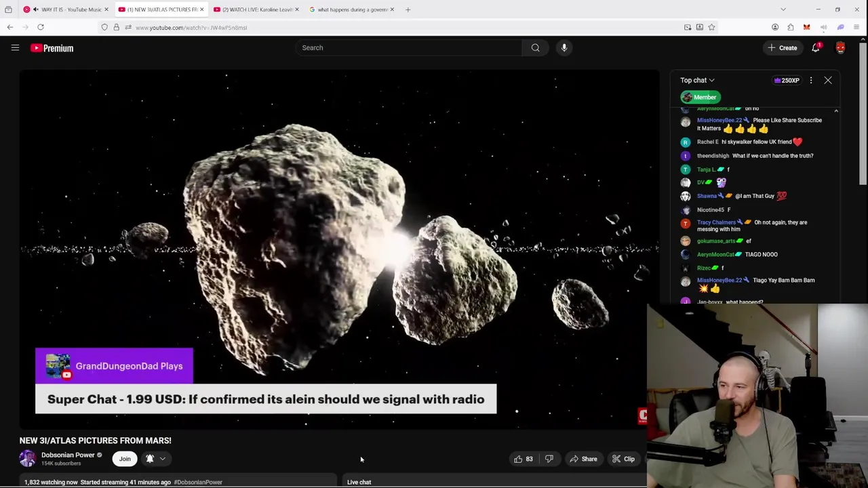The image size is (868, 488).
Task: Open the notifications bell in YouTube header
Action: click(816, 47)
